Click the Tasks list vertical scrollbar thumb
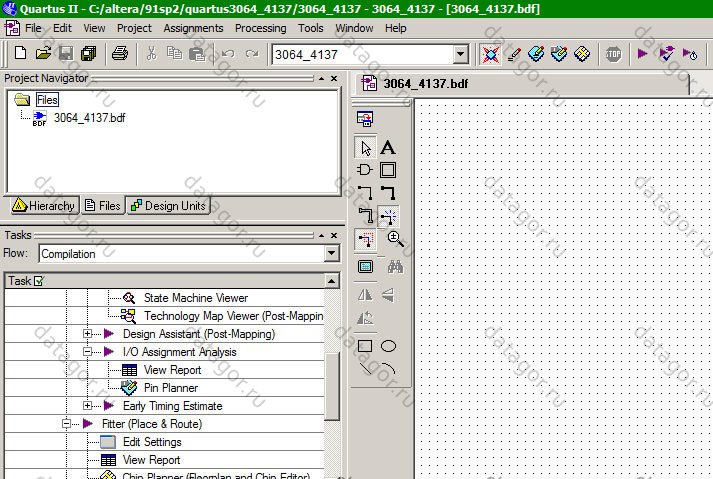The width and height of the screenshot is (713, 479). coord(332,386)
